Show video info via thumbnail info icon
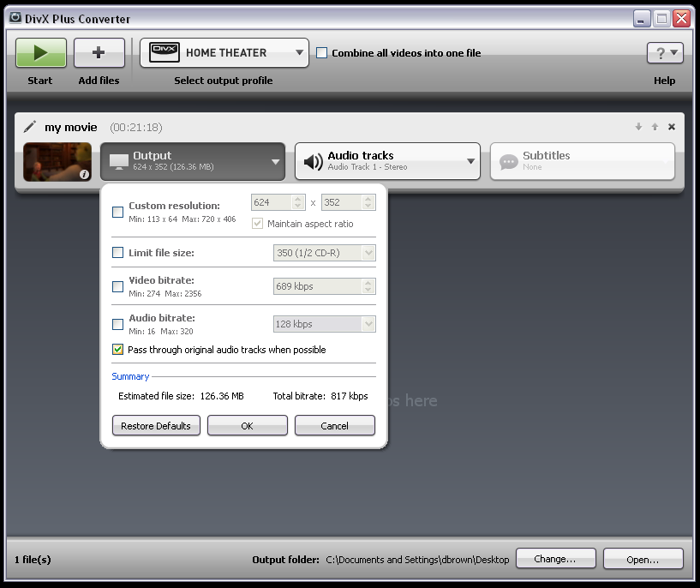The image size is (700, 588). click(x=84, y=175)
